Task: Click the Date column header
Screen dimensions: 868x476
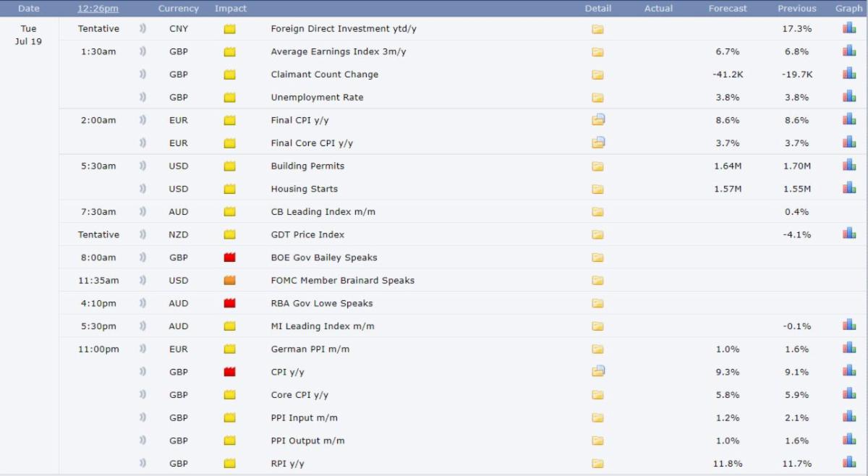Action: 29,9
